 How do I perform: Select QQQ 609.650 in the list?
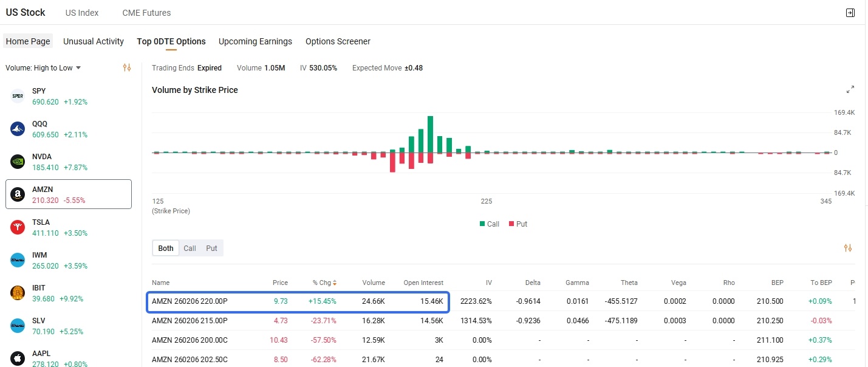point(69,129)
